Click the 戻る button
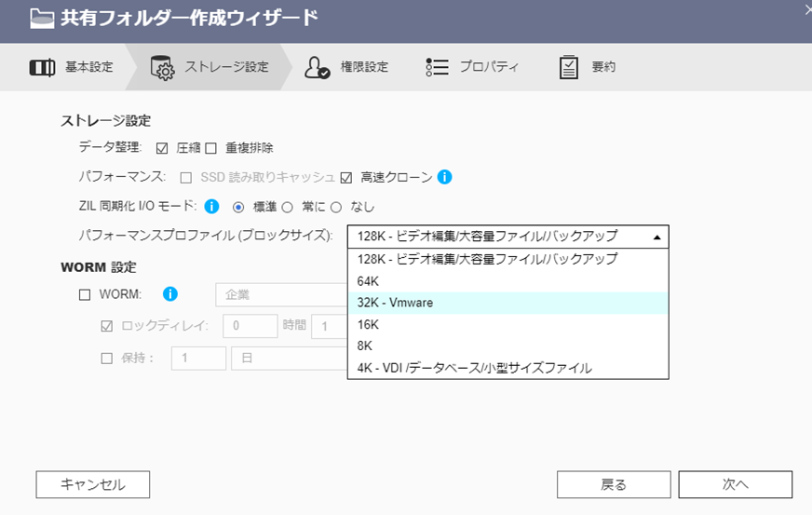 pos(613,484)
